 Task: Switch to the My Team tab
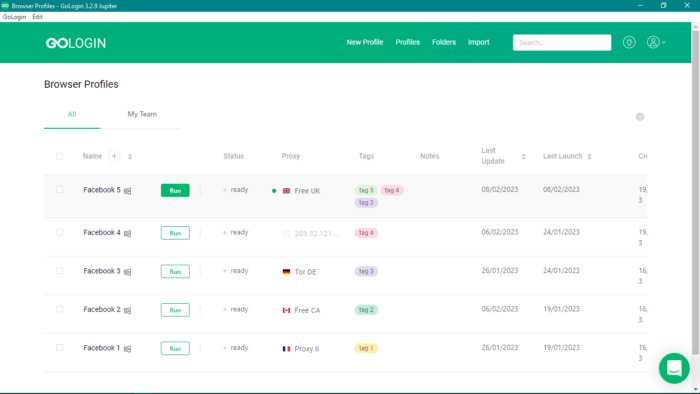142,114
